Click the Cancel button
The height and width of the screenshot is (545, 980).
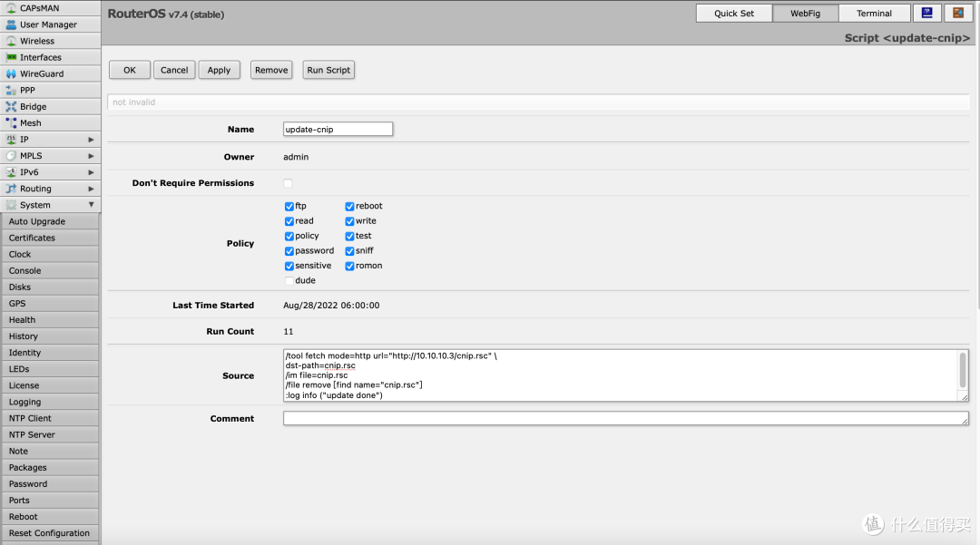[x=173, y=70]
